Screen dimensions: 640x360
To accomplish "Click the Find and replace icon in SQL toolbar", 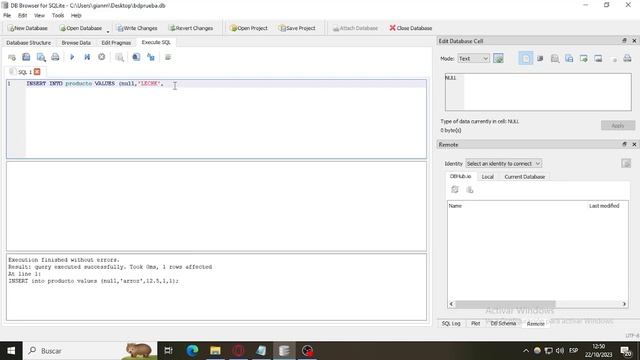I will [151, 57].
